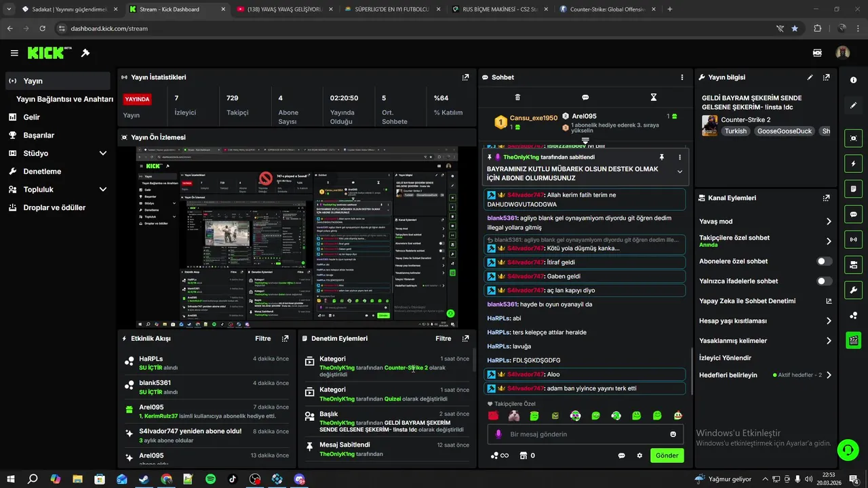The width and height of the screenshot is (868, 488).
Task: Open Hedefleri belirleyin chevron
Action: (829, 375)
